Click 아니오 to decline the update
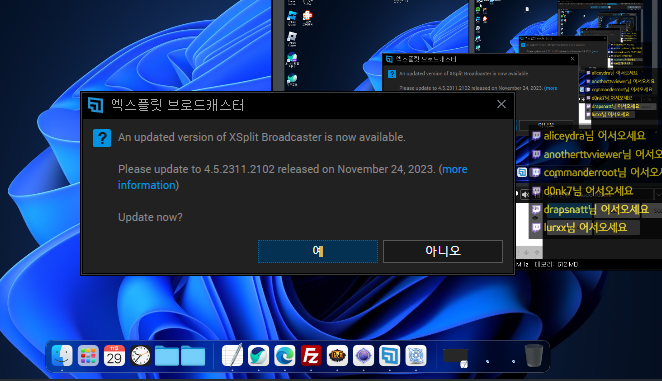Viewport: 662px width, 381px height. (442, 251)
